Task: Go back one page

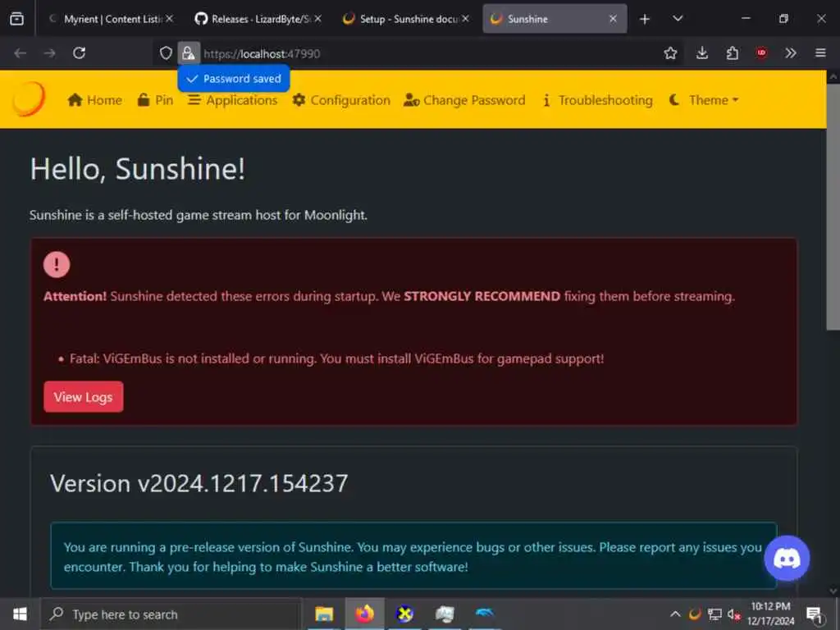Action: (x=21, y=53)
